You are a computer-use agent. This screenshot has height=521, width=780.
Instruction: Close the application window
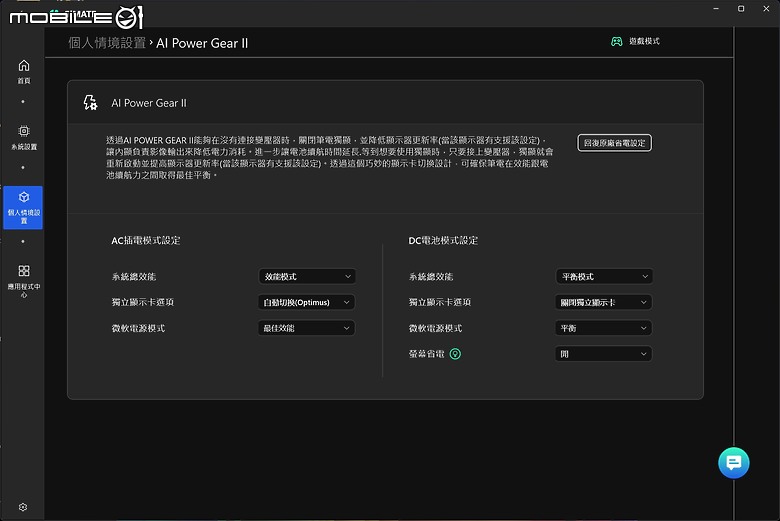pyautogui.click(x=766, y=8)
